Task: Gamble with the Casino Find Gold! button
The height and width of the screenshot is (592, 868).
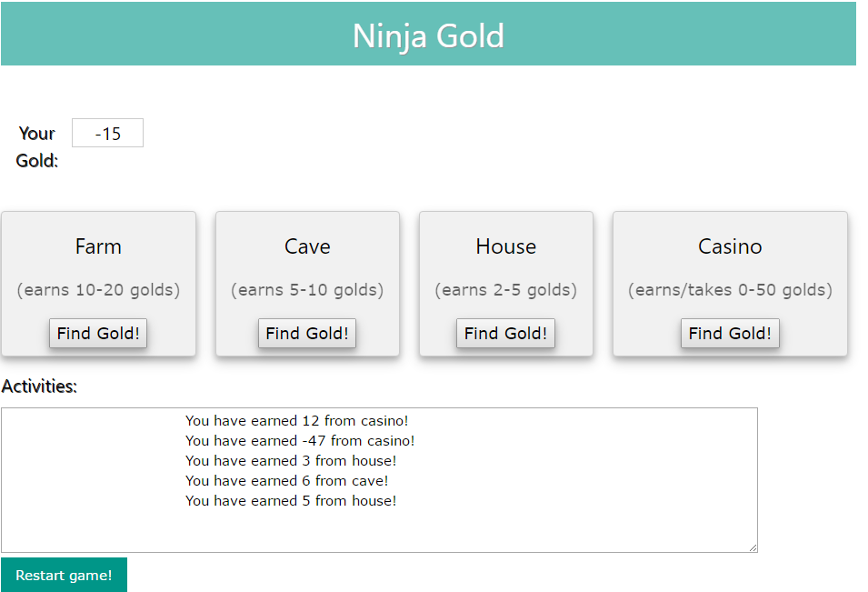Action: pyautogui.click(x=730, y=334)
